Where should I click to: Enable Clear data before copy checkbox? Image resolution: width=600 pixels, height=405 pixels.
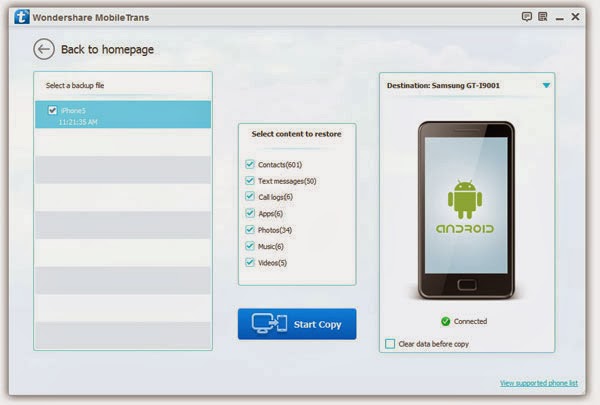pos(390,344)
